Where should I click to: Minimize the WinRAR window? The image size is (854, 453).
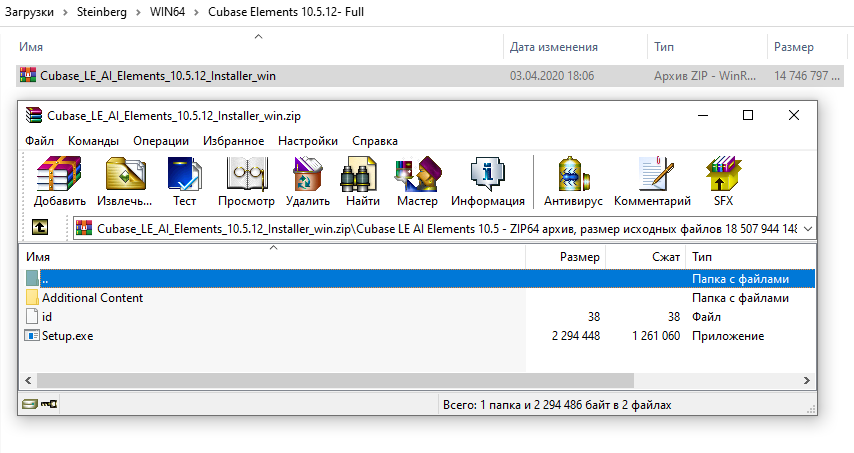703,115
